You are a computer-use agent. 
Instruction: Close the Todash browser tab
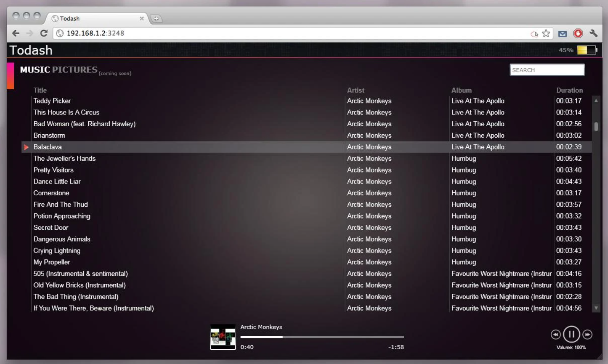[x=142, y=18]
